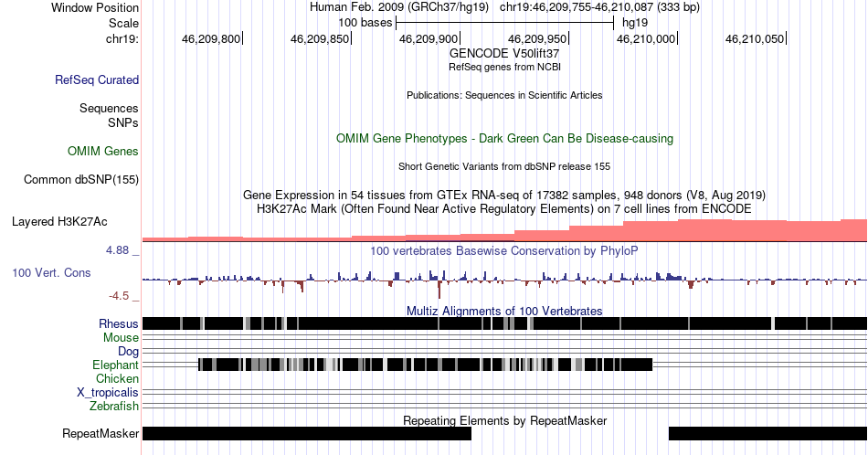Click the RefSeq genes from NCBI title
868x455 pixels.
tap(504, 67)
